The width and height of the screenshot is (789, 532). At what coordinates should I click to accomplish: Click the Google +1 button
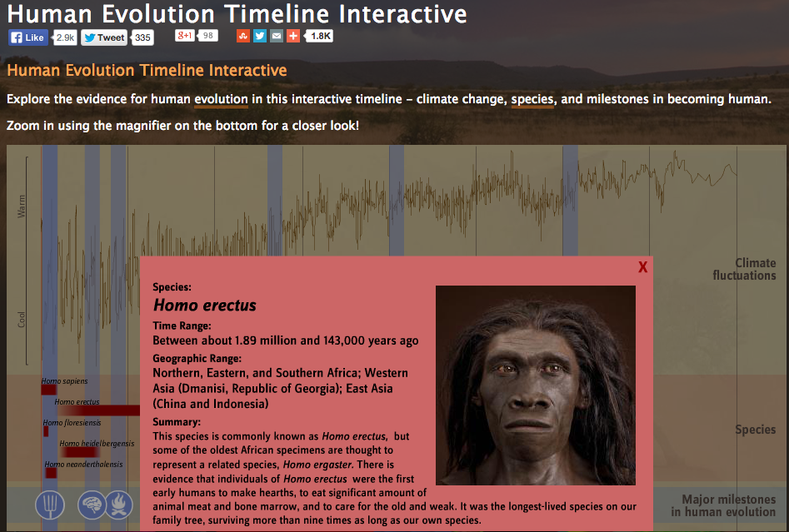(185, 35)
